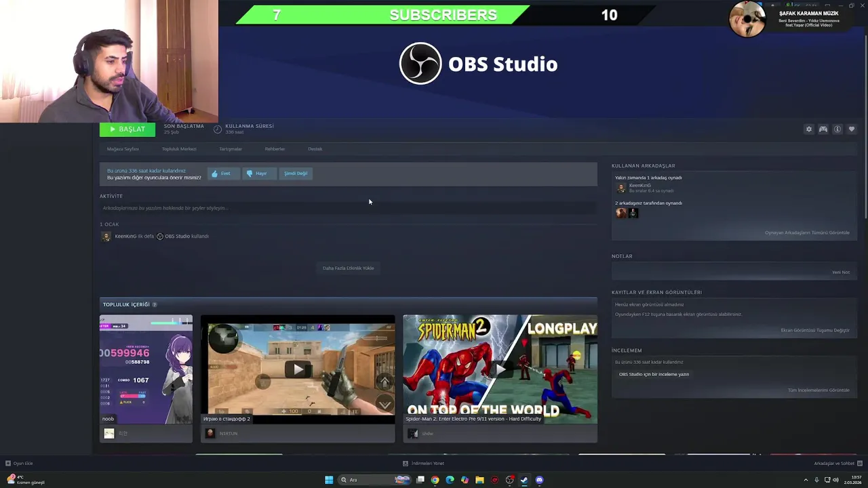Open Task View in the taskbar
This screenshot has height=488, width=868.
point(420,480)
